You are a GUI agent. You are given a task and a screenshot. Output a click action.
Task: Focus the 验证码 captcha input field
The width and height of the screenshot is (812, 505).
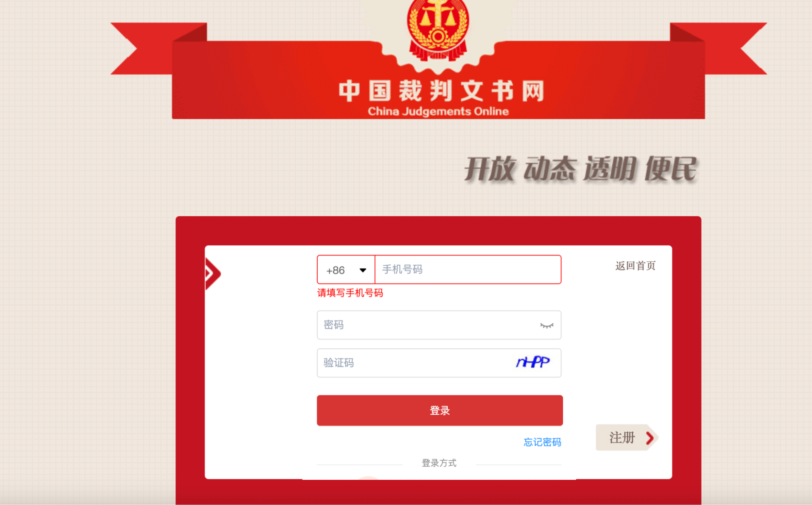(x=414, y=363)
